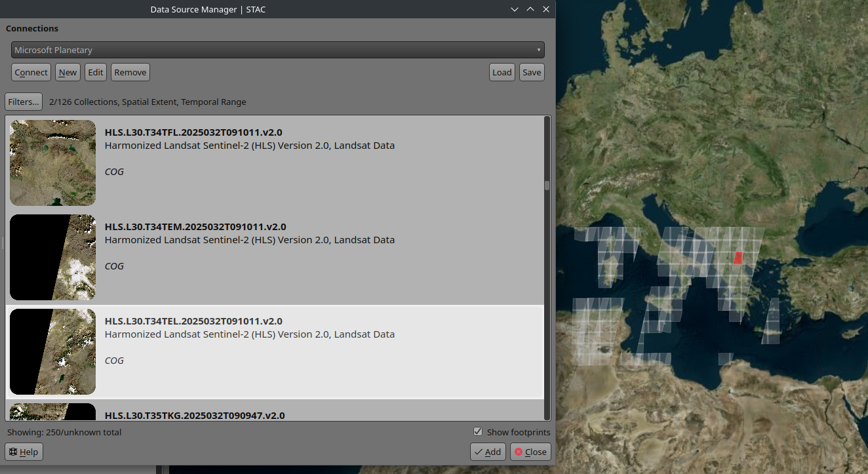Viewport: 868px width, 474px height.
Task: Toggle the Show footprints checkbox
Action: pos(478,432)
